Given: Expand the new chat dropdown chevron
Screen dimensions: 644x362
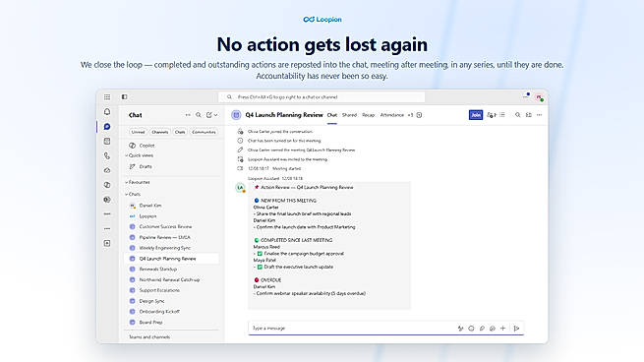Looking at the screenshot, I should click(215, 115).
